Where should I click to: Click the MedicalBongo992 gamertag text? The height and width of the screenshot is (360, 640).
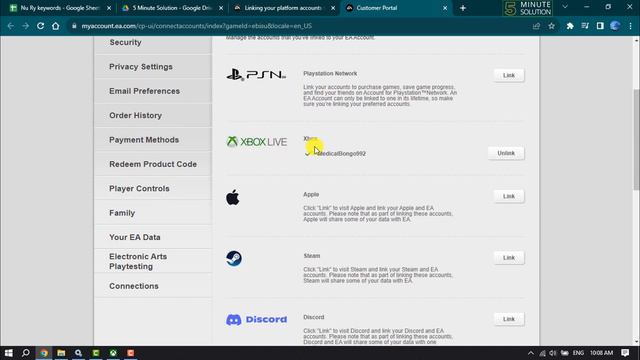(x=341, y=153)
